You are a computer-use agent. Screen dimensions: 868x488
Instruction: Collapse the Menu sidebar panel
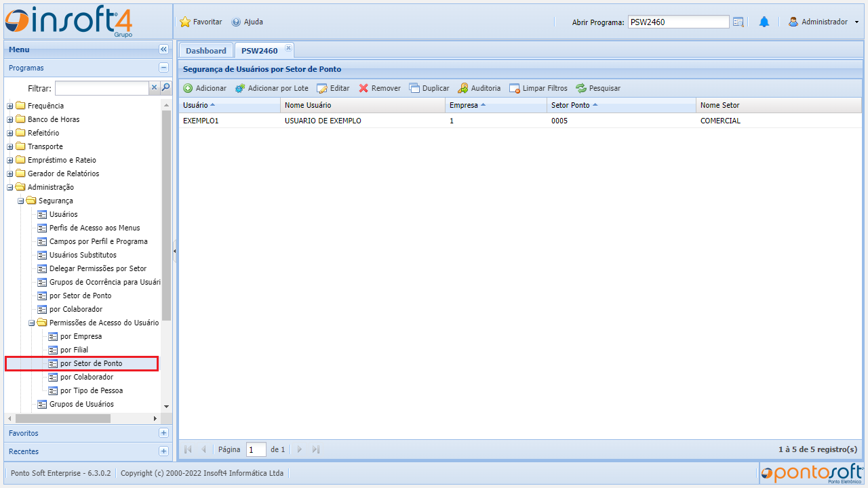(x=163, y=49)
